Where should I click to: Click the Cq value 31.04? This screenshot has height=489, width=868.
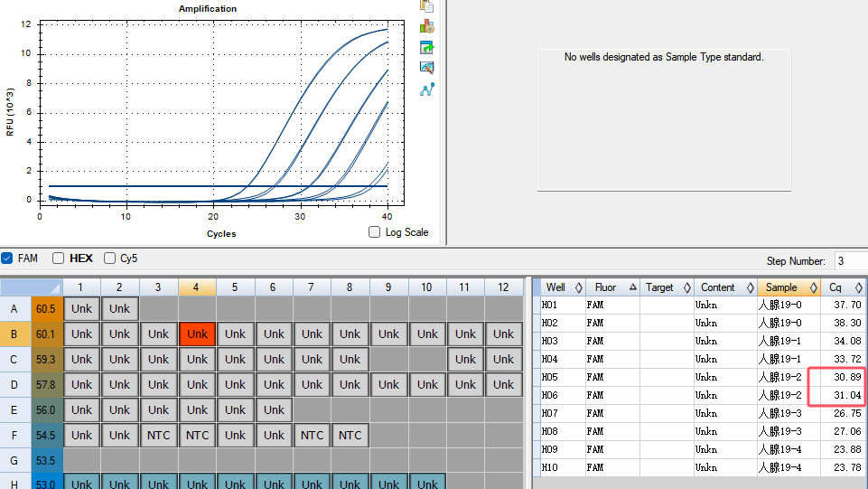tap(847, 395)
